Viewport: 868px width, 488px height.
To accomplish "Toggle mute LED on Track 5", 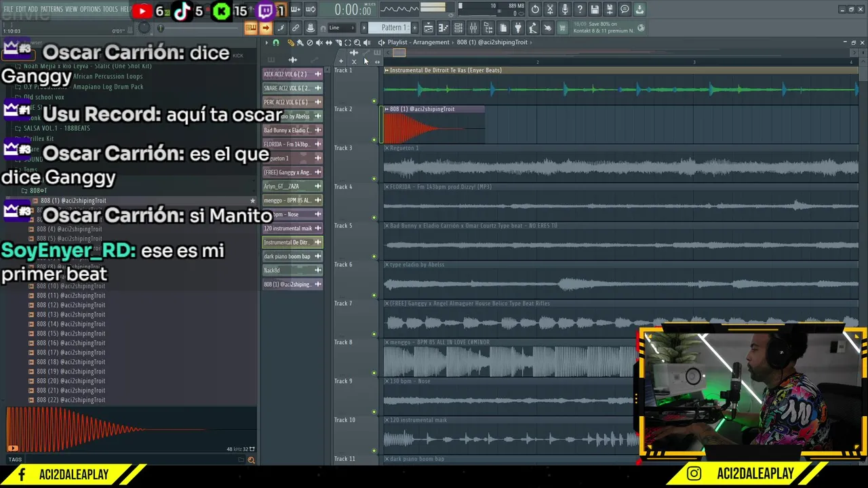I will click(374, 257).
